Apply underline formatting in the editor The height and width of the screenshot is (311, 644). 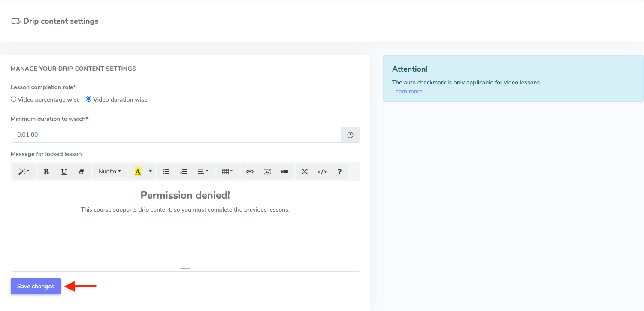63,171
